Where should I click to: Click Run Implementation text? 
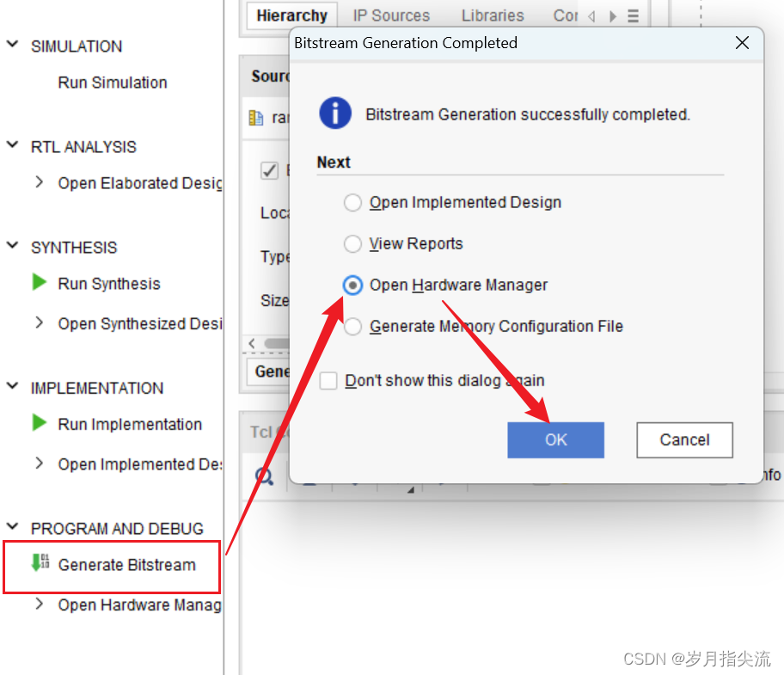pos(130,424)
